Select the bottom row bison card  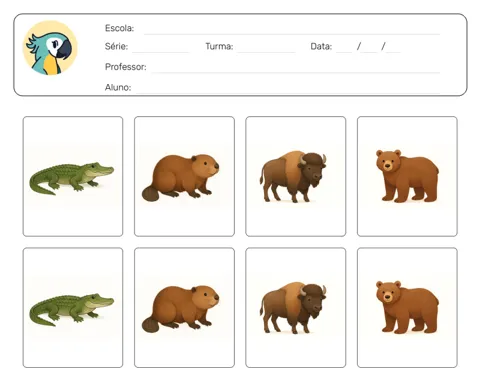[x=296, y=308]
